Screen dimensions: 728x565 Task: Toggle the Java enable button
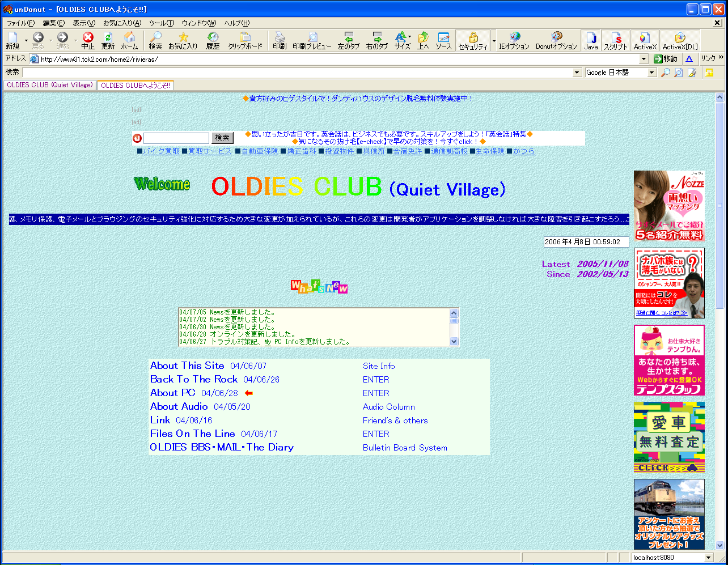(591, 40)
